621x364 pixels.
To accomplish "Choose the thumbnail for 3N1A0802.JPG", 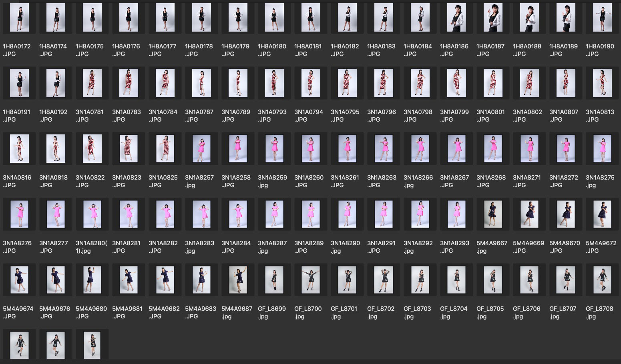I will coord(529,83).
